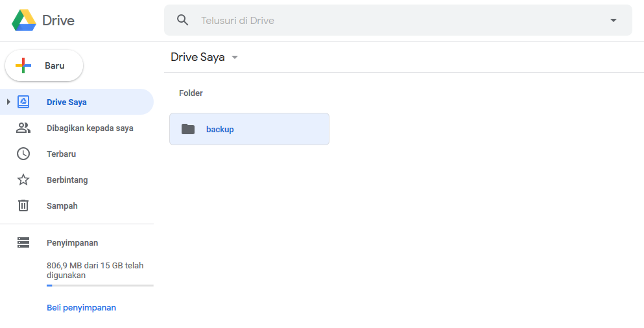Screen dimensions: 644x328
Task: Open Dibagikan kepada saya
Action: (90, 128)
